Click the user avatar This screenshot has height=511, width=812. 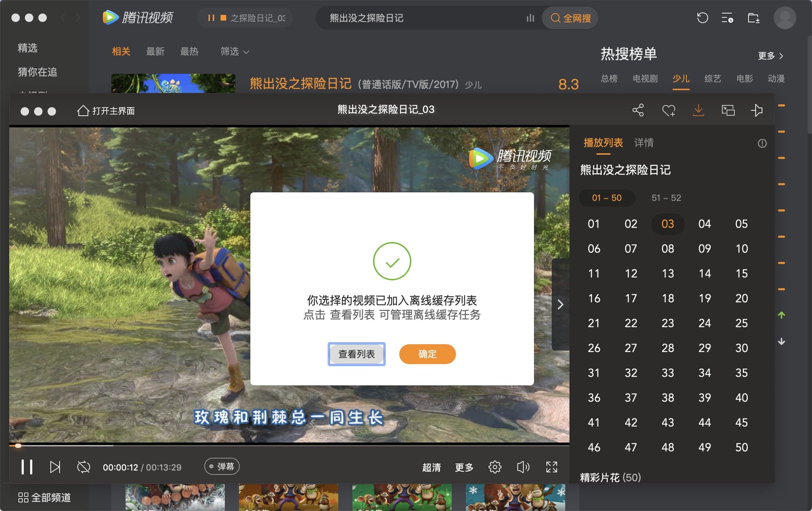pyautogui.click(x=785, y=18)
